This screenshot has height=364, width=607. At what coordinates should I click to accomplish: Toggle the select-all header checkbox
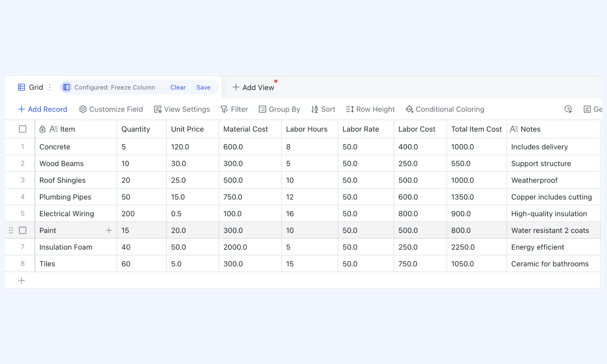[23, 129]
